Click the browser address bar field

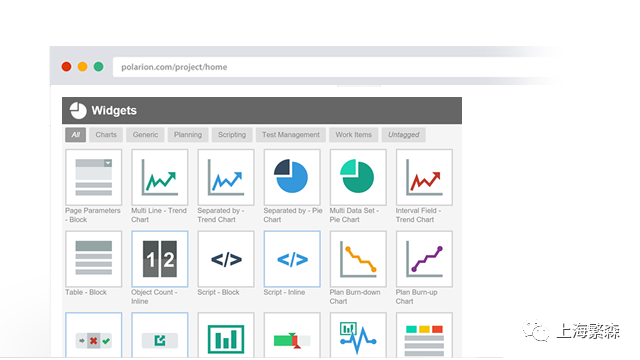tap(335, 67)
